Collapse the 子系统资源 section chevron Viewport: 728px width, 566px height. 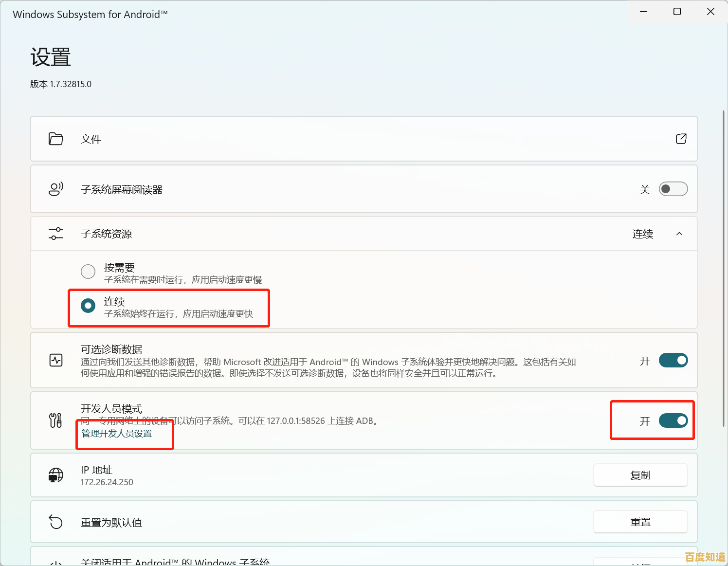click(x=679, y=234)
